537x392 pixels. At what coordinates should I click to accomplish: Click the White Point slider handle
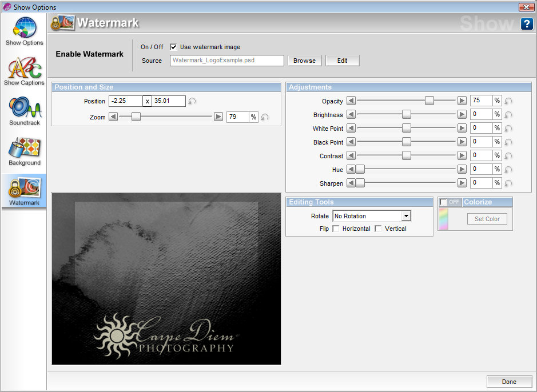(x=407, y=128)
